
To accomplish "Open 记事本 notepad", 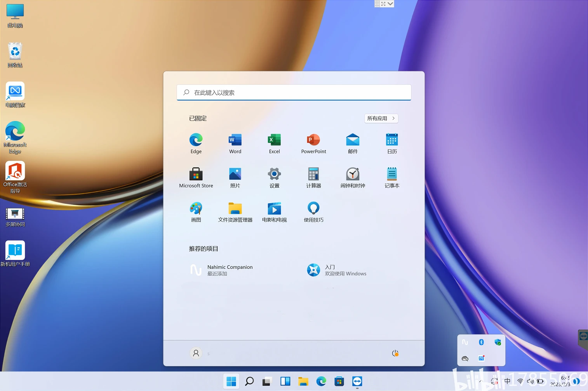I will (x=392, y=178).
